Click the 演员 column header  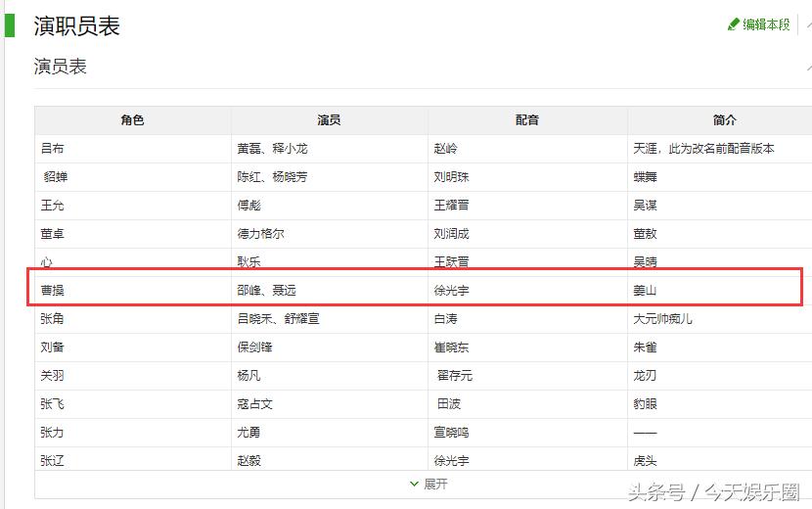330,120
